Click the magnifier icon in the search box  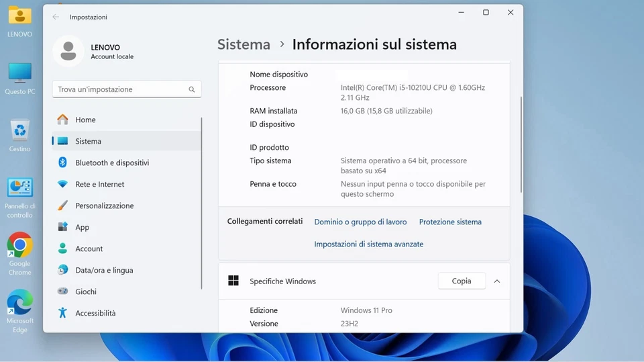(191, 89)
